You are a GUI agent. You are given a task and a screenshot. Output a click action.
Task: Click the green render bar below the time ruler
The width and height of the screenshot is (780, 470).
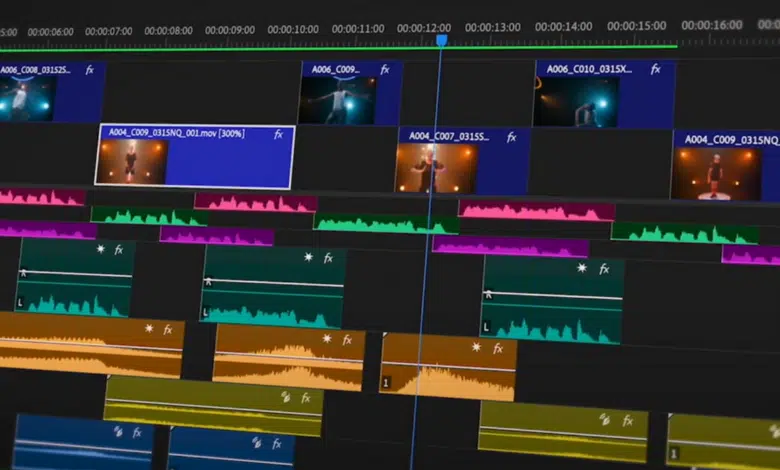(x=338, y=48)
